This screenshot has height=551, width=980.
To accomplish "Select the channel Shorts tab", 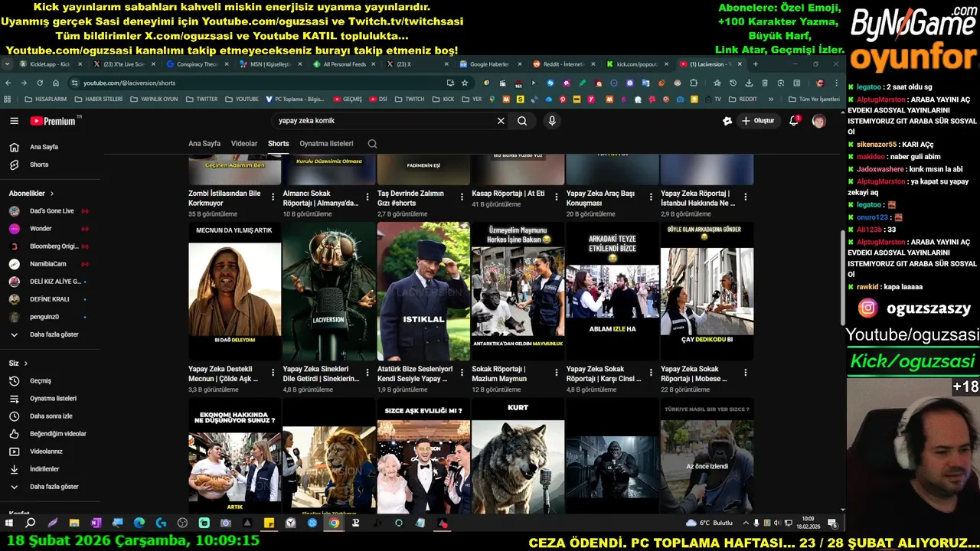I will pyautogui.click(x=279, y=144).
